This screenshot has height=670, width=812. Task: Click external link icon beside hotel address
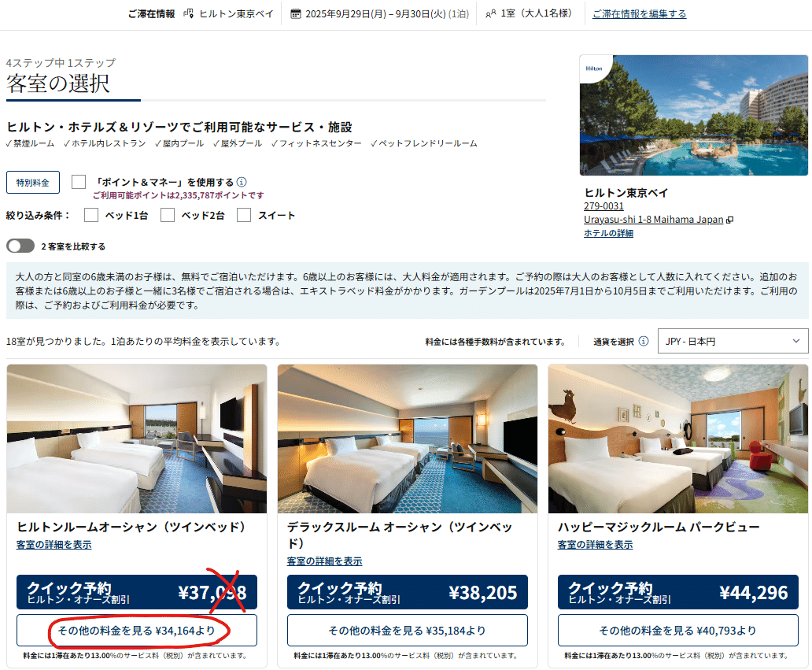coord(730,220)
